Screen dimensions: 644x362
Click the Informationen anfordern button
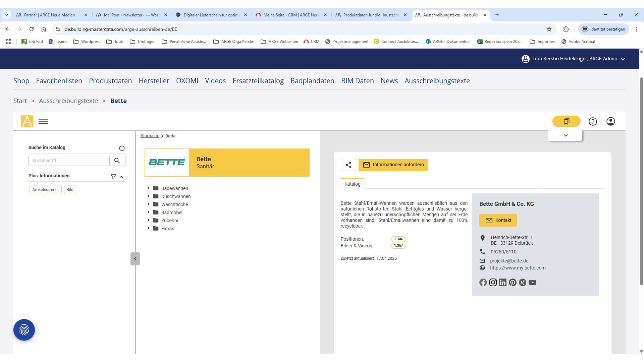(x=393, y=165)
